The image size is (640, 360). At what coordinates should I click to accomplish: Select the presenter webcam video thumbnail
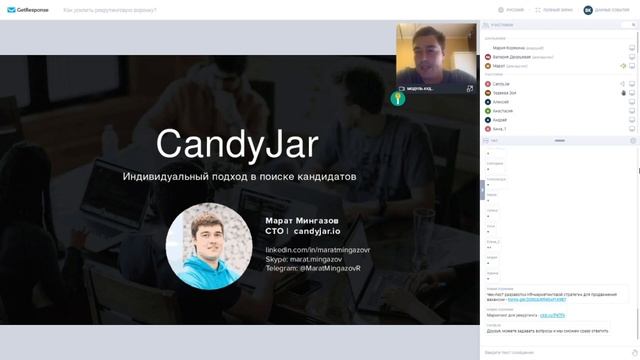click(436, 58)
